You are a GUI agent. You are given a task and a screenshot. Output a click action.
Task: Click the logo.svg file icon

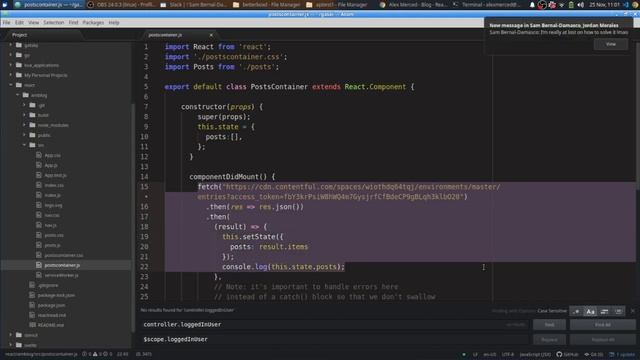click(x=39, y=205)
